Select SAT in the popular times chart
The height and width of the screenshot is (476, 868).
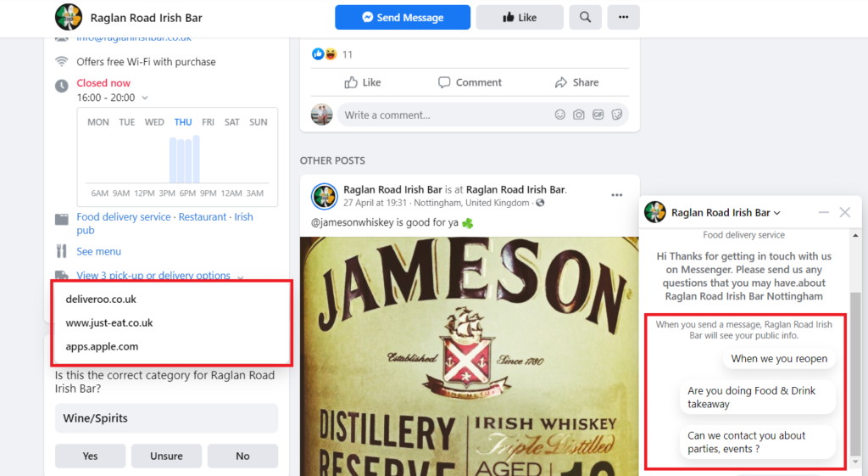232,122
